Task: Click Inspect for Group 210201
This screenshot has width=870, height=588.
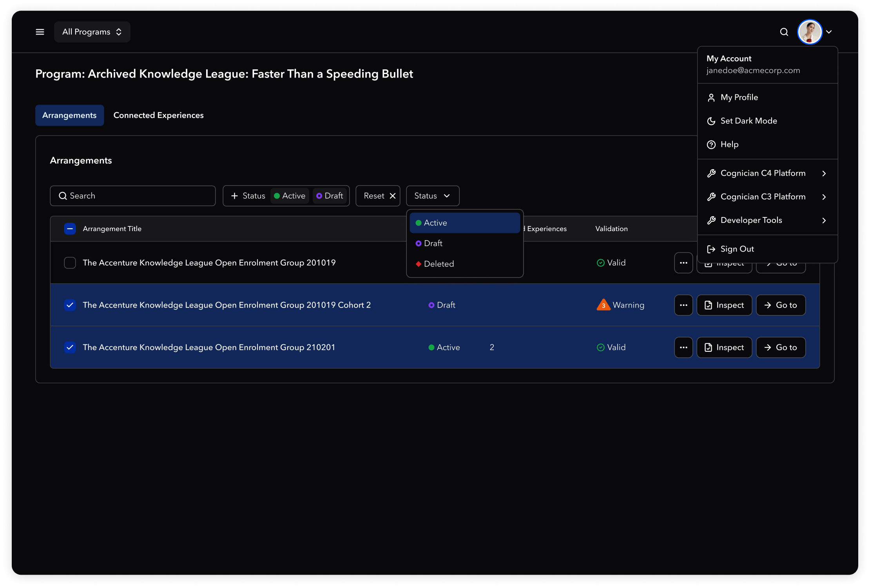Action: pos(724,347)
